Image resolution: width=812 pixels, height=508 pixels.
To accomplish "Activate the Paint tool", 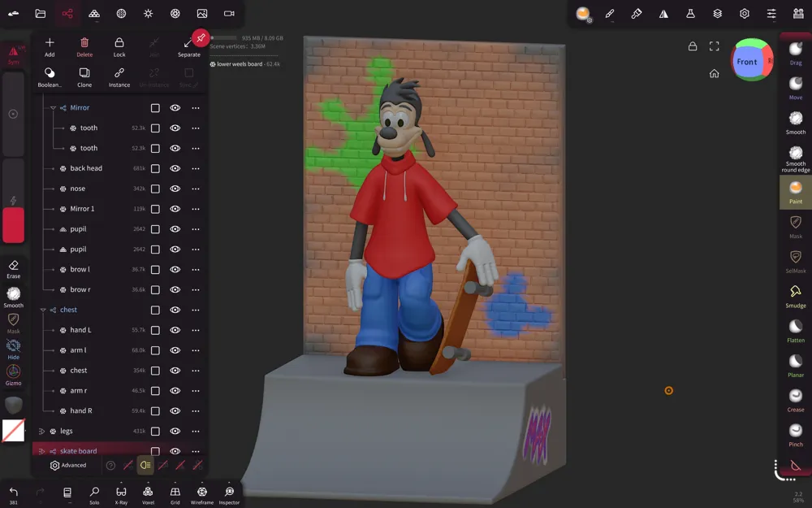I will (796, 192).
